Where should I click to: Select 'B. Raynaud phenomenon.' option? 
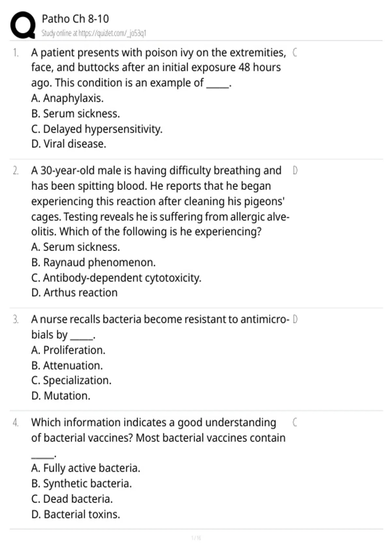click(x=94, y=262)
